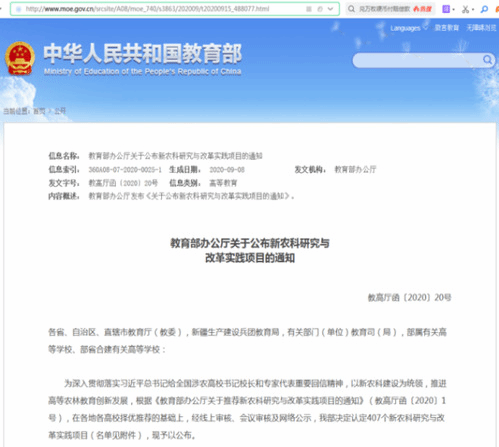
Task: Click the site icon in the address bar
Action: point(19,9)
